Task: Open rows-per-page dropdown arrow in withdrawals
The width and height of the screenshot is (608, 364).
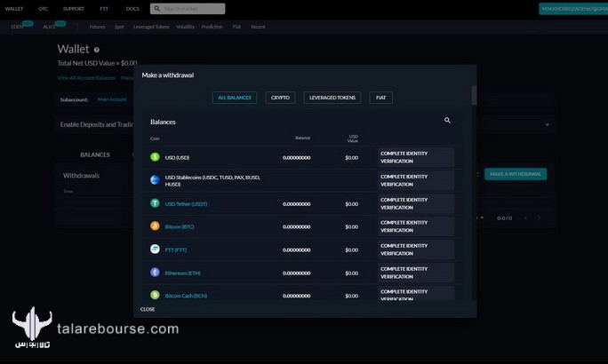Action: 482,218
